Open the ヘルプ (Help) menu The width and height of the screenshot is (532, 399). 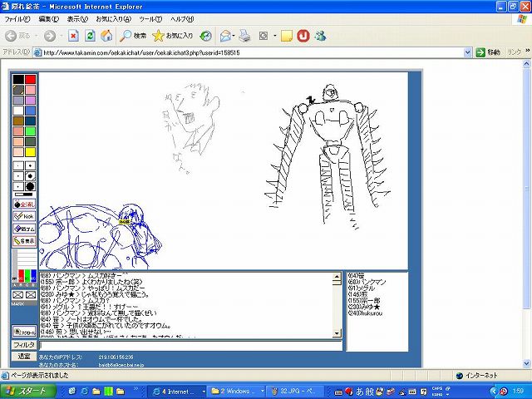182,19
